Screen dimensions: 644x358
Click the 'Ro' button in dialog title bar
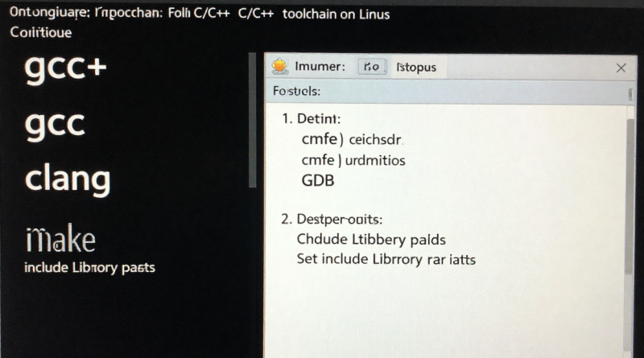[x=372, y=67]
